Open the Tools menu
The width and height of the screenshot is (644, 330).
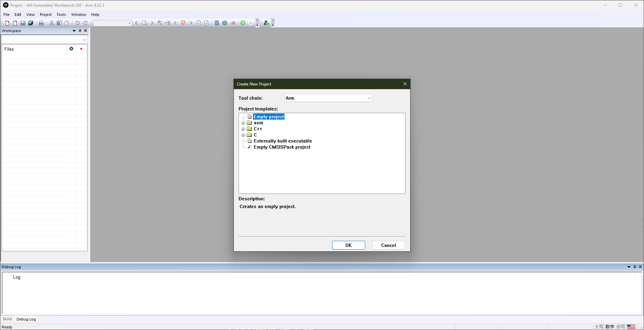(x=61, y=15)
